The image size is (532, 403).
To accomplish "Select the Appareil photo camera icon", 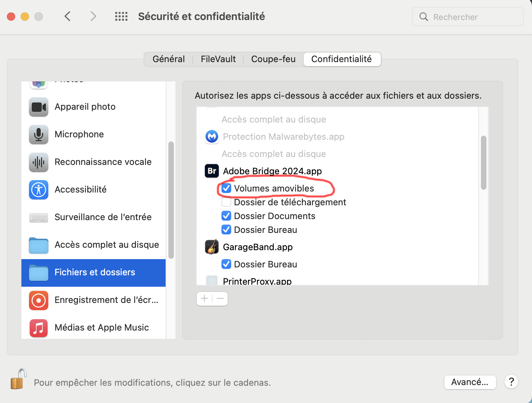I will (38, 107).
